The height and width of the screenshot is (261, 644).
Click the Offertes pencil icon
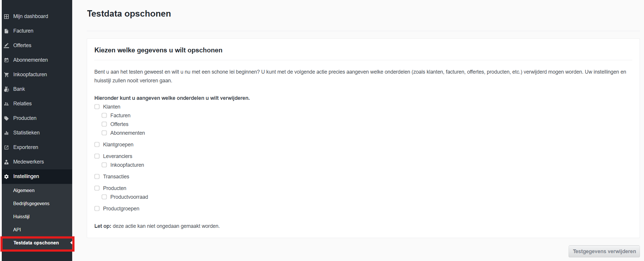point(6,46)
